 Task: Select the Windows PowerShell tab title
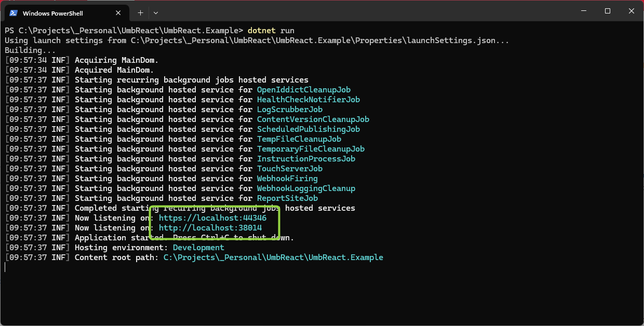click(x=52, y=13)
